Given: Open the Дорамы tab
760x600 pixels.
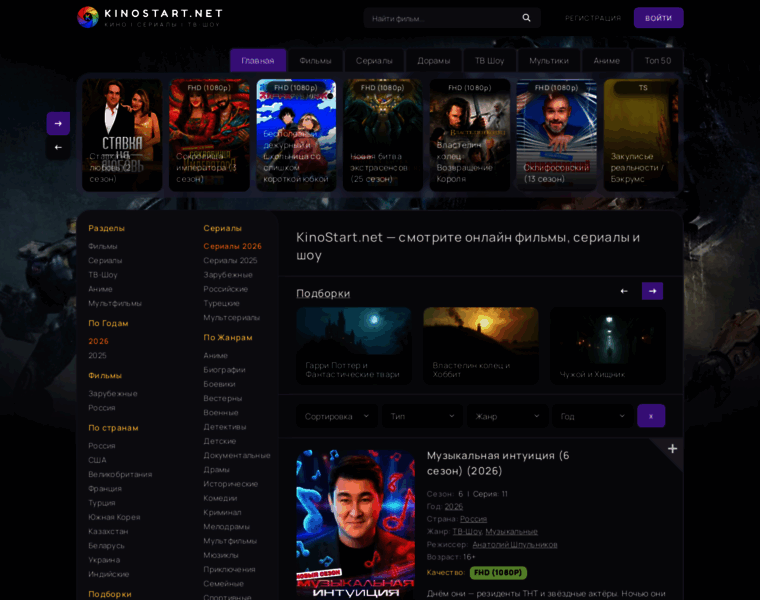Looking at the screenshot, I should 434,61.
